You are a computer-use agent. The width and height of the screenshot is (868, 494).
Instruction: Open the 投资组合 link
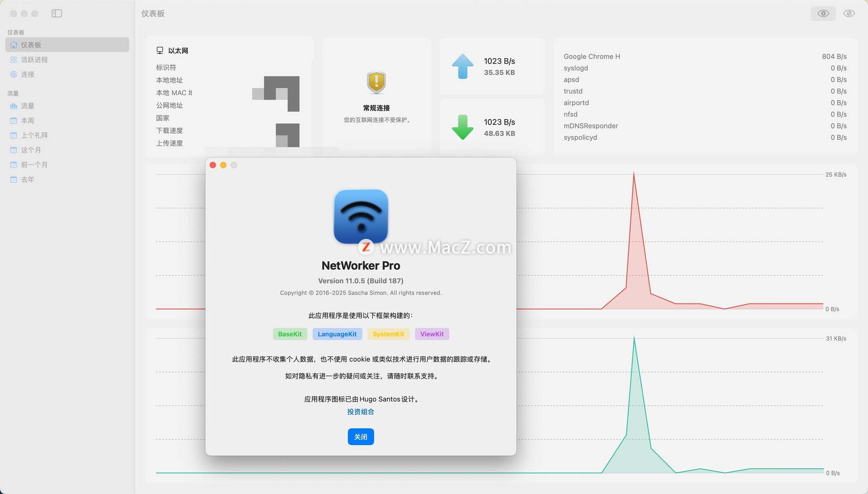click(360, 412)
